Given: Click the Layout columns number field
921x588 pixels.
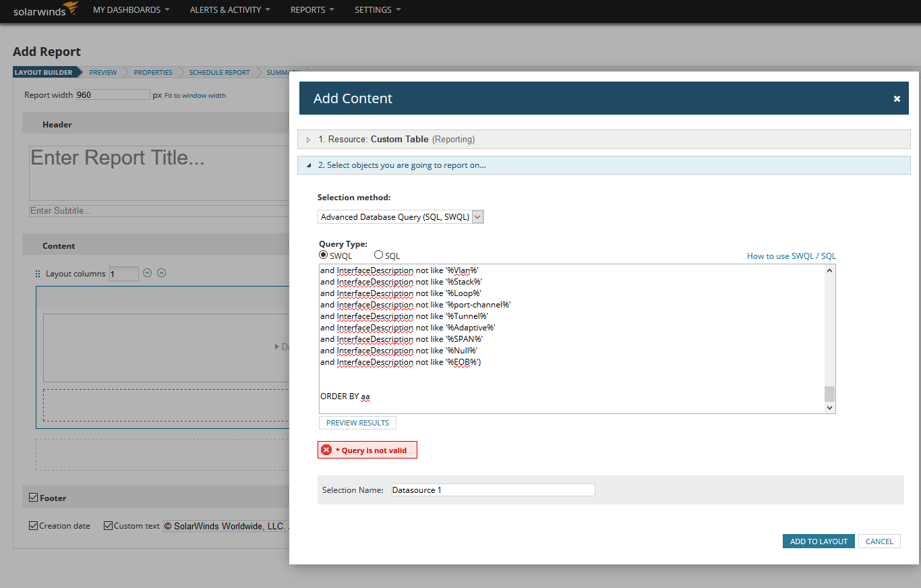Looking at the screenshot, I should (123, 274).
